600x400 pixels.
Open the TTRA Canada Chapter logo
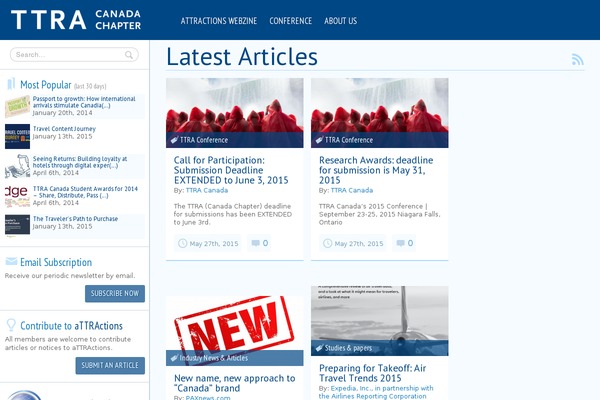pos(76,20)
